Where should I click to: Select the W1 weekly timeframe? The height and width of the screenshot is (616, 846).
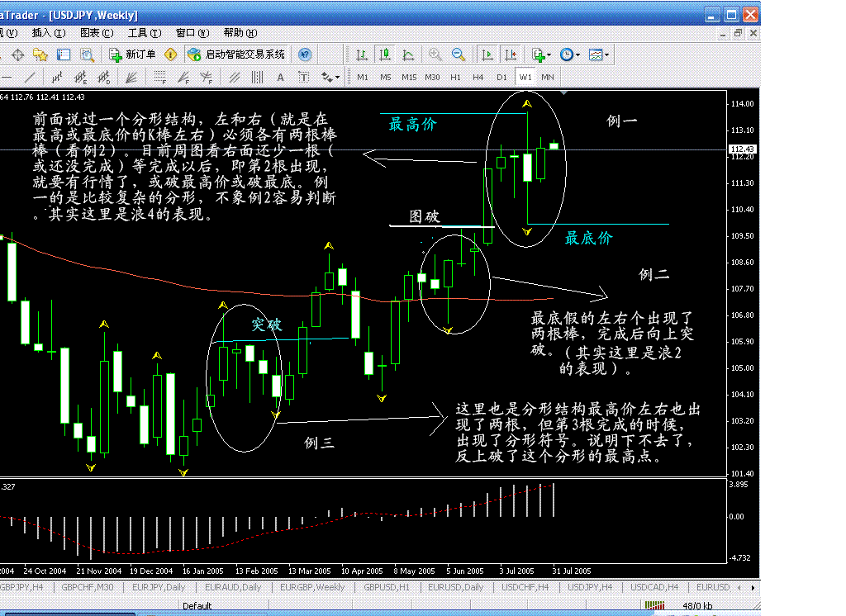click(x=525, y=77)
